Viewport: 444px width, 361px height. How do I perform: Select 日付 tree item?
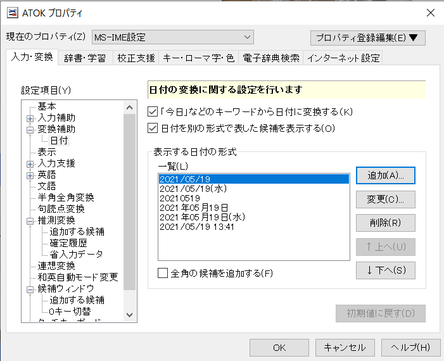coord(59,140)
